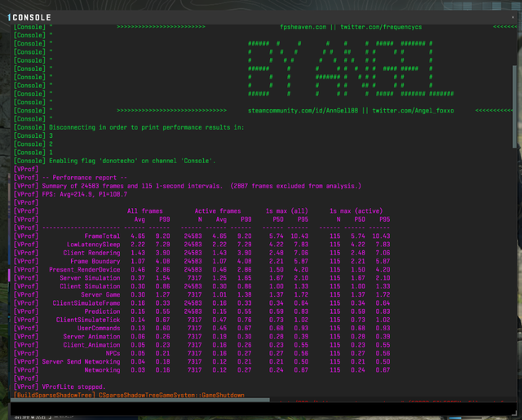
Task: Click the Server Game row label
Action: pos(100,294)
